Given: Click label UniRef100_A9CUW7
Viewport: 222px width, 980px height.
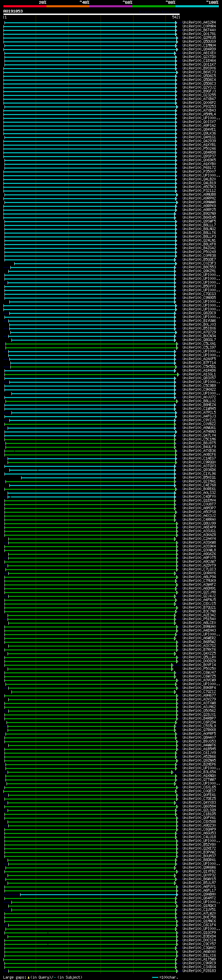Looking at the screenshot, I should click(x=199, y=561).
